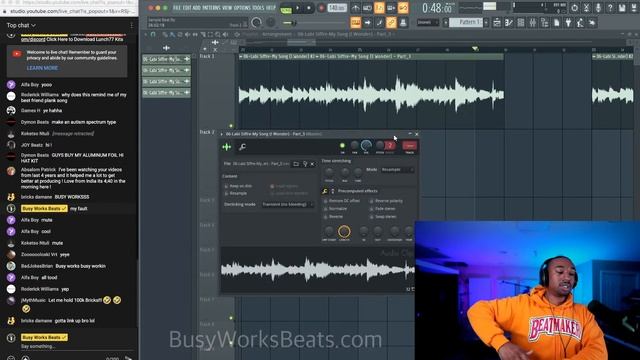Click the Vol knob in sampler window
This screenshot has width=640, height=360.
pos(366,145)
